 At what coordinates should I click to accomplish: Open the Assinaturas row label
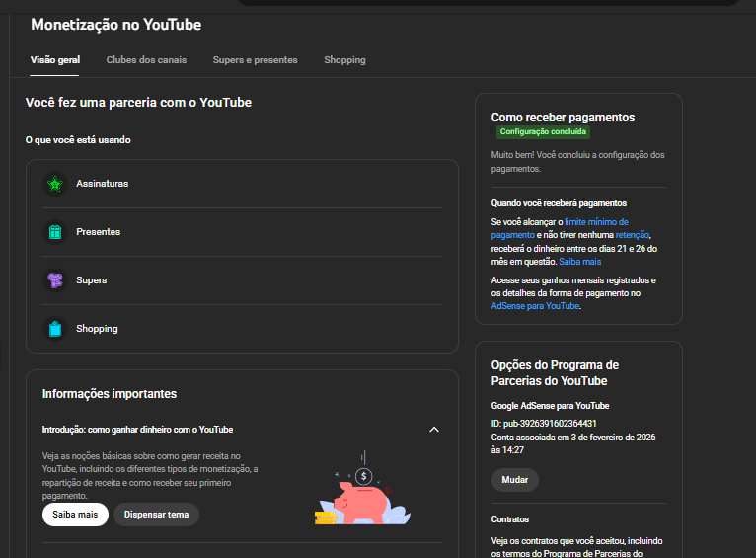click(103, 184)
